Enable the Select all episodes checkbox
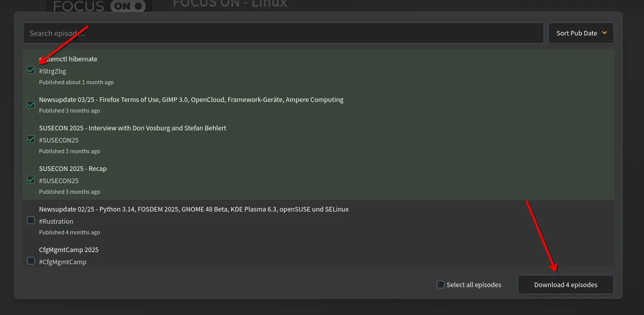 pyautogui.click(x=441, y=285)
